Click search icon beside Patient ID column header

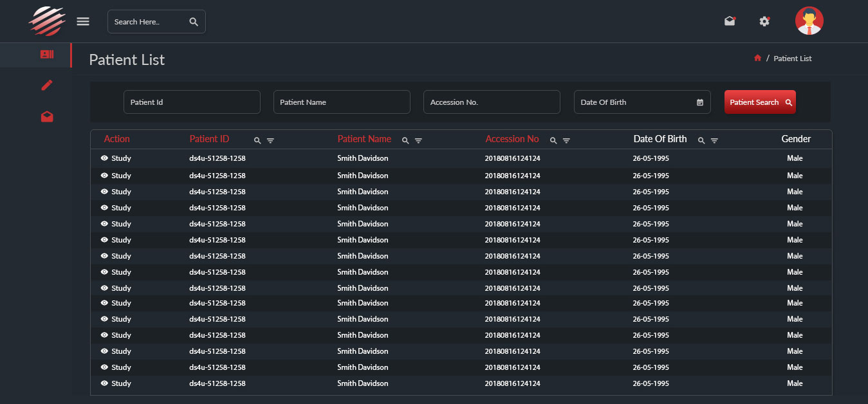257,140
